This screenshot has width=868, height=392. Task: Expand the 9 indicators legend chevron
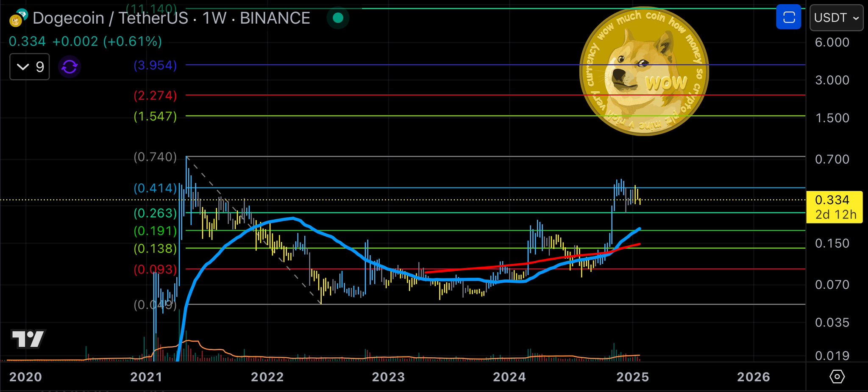[30, 67]
